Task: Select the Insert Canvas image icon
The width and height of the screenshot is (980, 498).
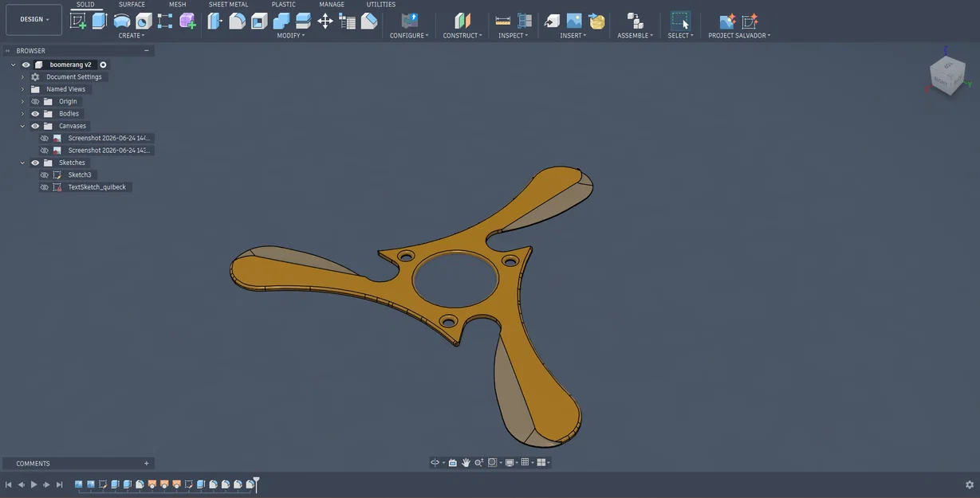Action: pyautogui.click(x=574, y=21)
